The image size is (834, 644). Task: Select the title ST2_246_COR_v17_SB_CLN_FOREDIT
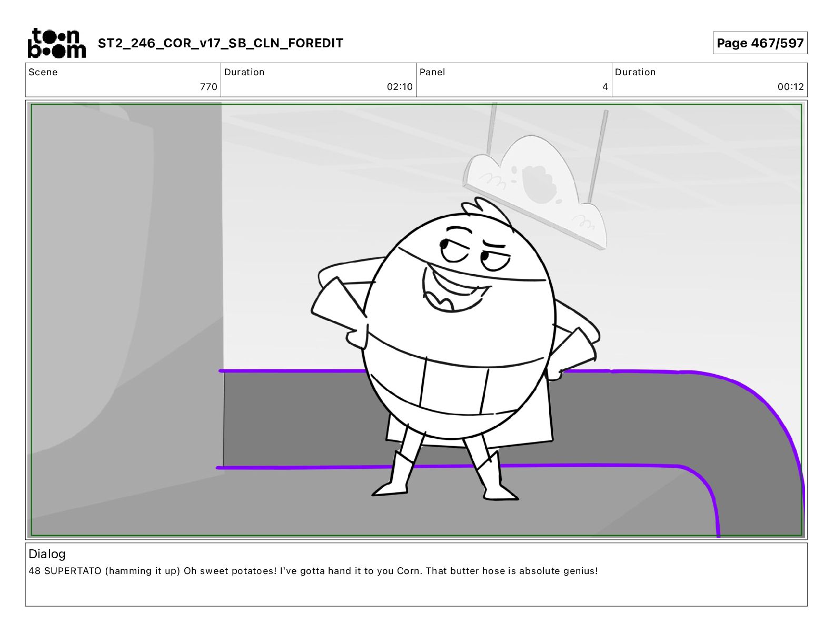click(221, 43)
